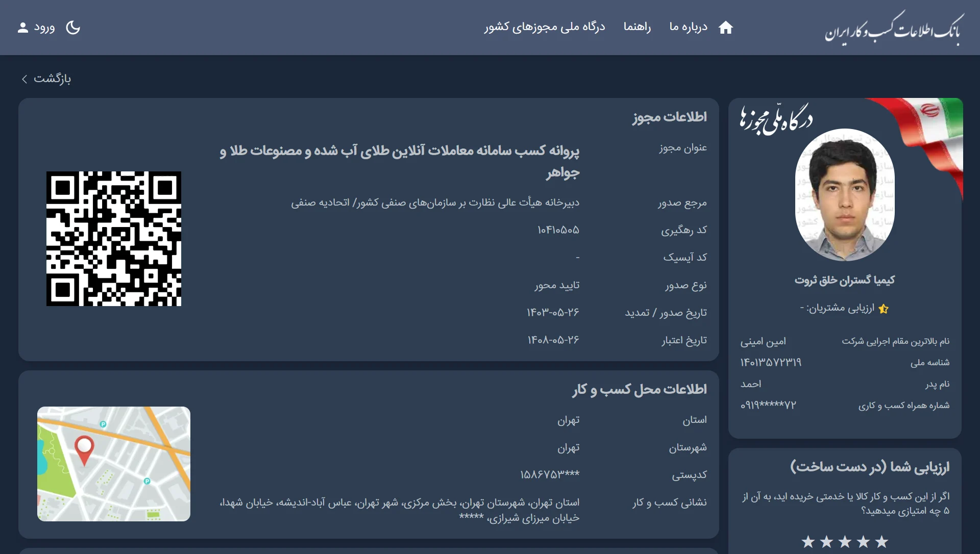
Task: Click the home icon in navbar
Action: coord(725,28)
